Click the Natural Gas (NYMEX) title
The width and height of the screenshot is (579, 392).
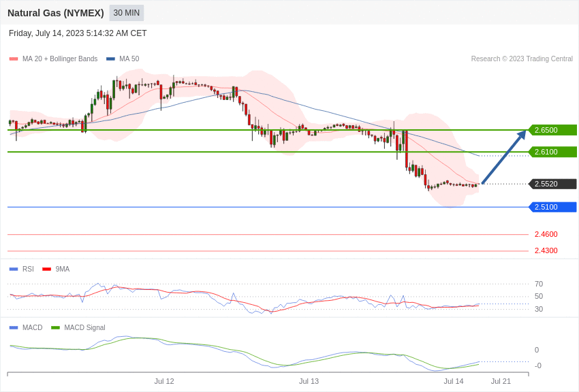(56, 13)
